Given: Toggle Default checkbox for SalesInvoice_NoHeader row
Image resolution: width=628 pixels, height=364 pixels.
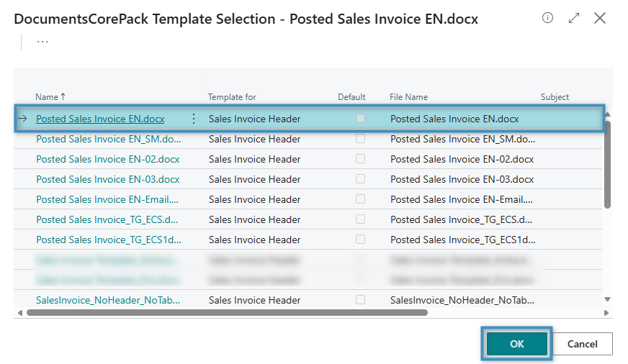Looking at the screenshot, I should (x=361, y=299).
